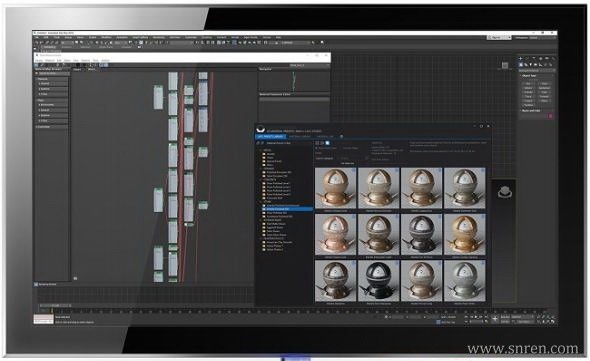Select the Geometry category icon
This screenshot has width=590, height=361.
pos(521,65)
